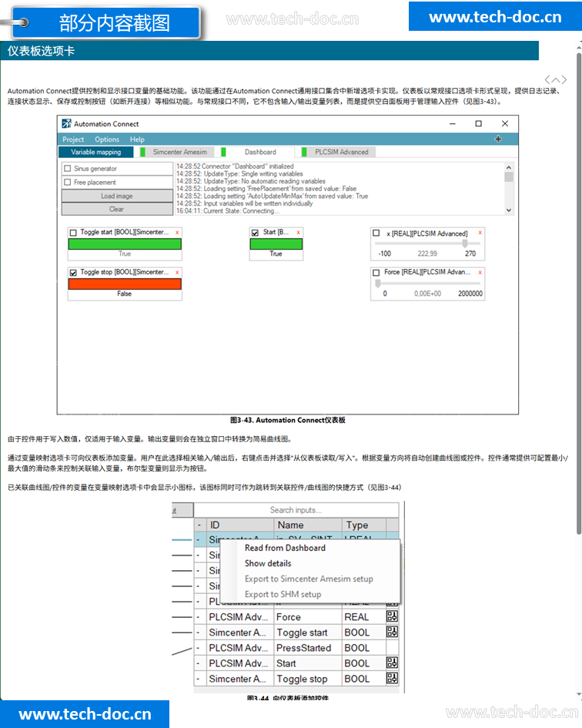
Task: Sort by the Name column header
Action: 308,525
